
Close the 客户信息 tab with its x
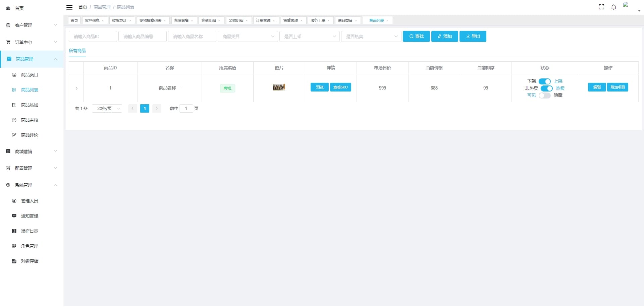pos(103,21)
